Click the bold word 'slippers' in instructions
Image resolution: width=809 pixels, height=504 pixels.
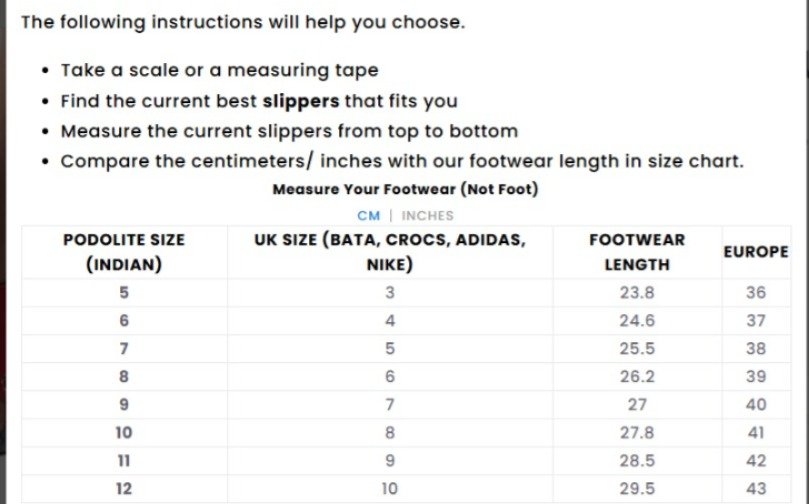pyautogui.click(x=300, y=101)
